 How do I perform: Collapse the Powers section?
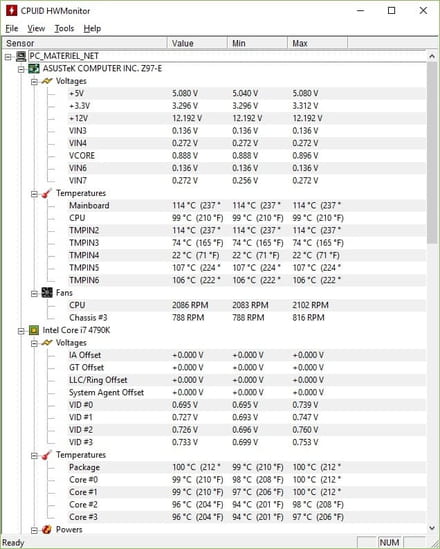click(x=34, y=530)
